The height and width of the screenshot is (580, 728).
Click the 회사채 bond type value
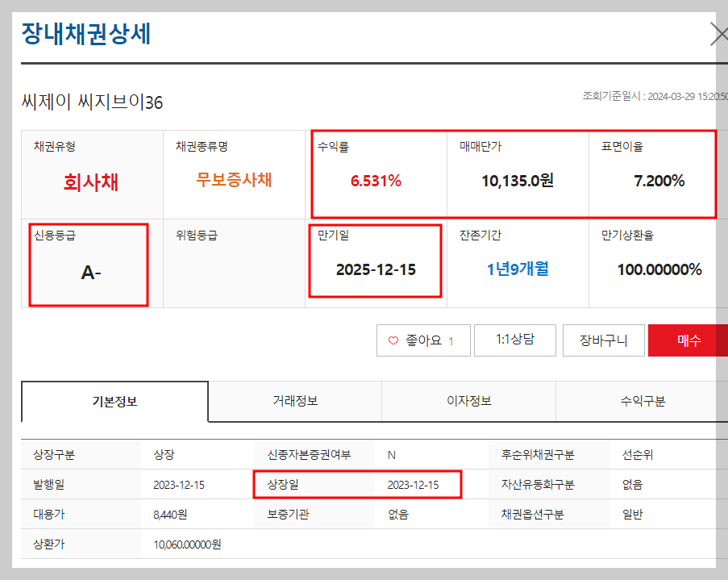click(x=91, y=182)
